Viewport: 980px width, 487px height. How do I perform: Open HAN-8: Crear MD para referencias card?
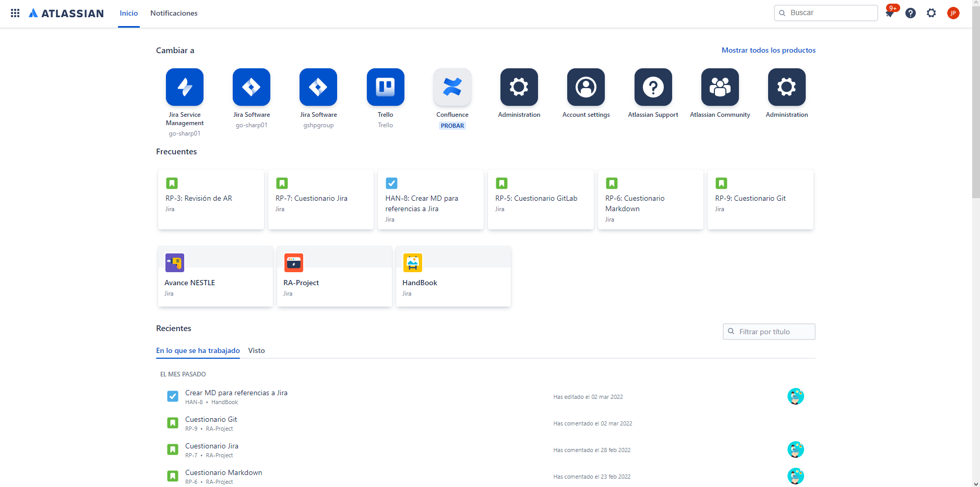coord(431,199)
